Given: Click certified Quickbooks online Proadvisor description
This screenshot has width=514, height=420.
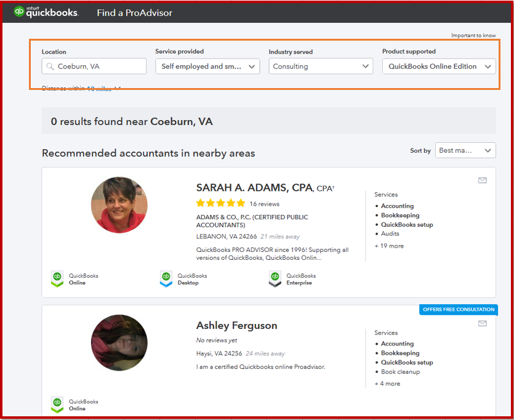Looking at the screenshot, I should 260,367.
